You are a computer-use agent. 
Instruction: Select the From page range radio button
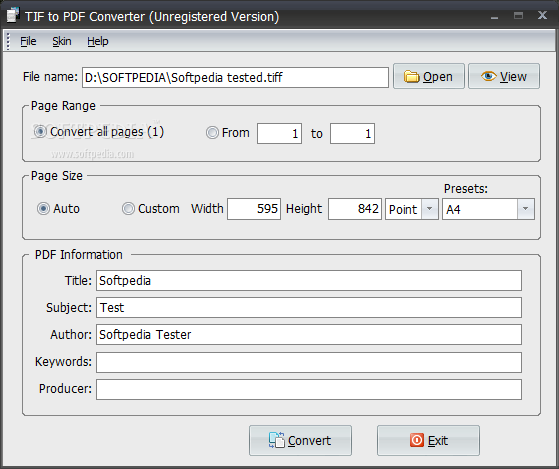click(212, 133)
